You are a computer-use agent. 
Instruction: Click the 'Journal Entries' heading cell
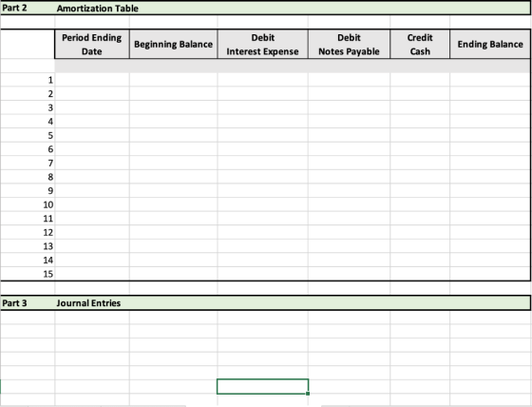pyautogui.click(x=88, y=302)
